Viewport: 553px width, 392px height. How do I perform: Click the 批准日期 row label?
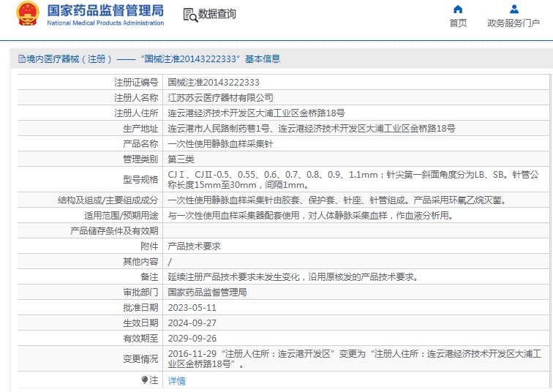(x=140, y=308)
